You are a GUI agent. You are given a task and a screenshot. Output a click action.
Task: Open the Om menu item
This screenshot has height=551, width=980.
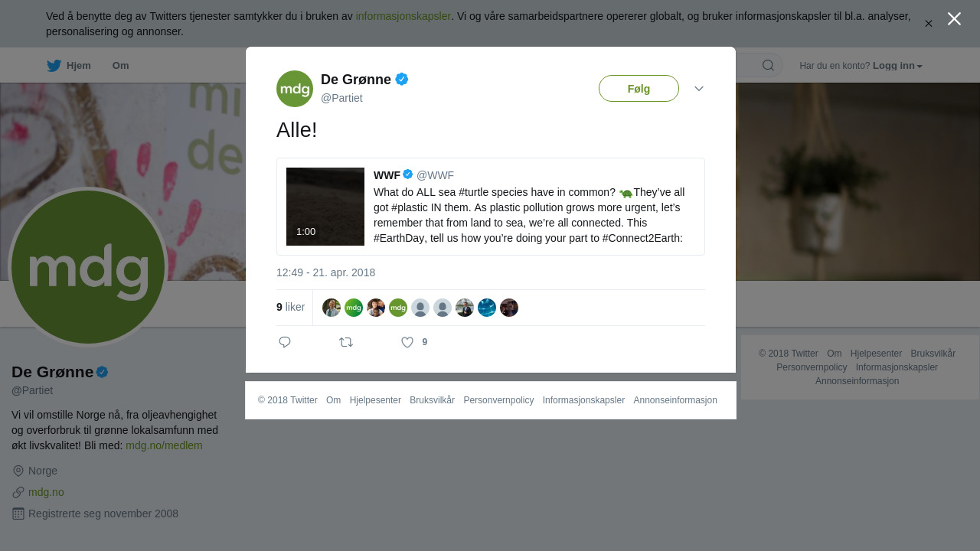(x=120, y=66)
